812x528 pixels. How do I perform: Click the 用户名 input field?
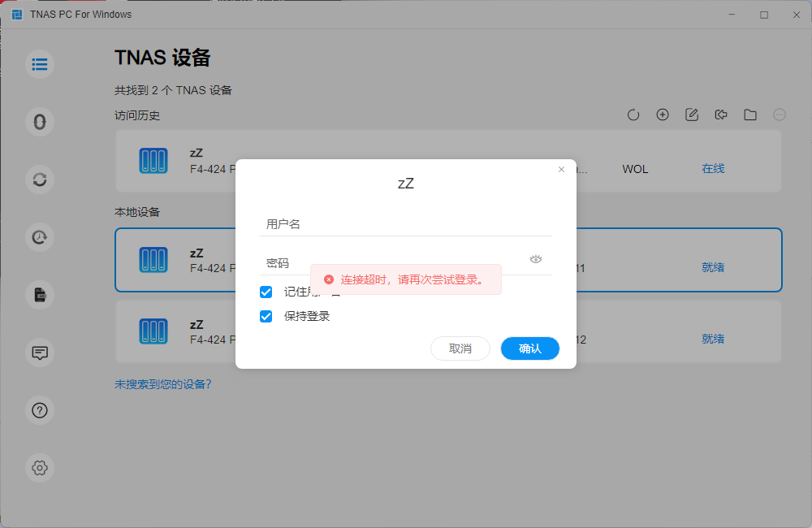pos(406,224)
